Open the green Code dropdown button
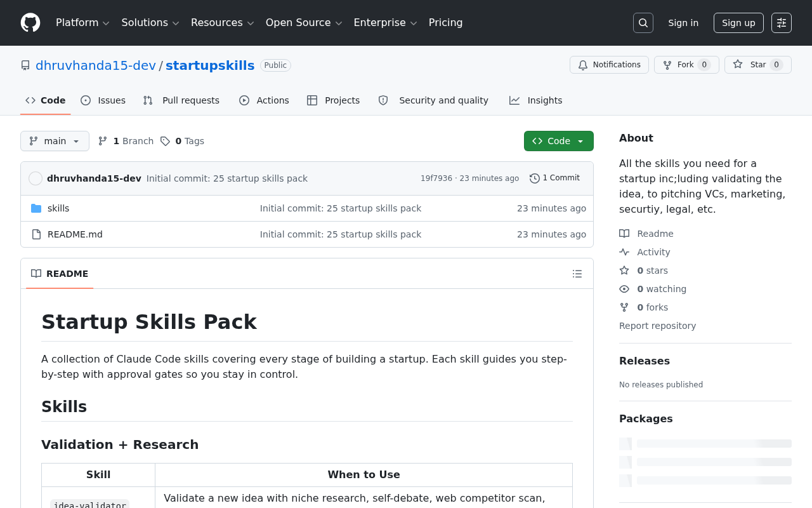The height and width of the screenshot is (508, 812). pyautogui.click(x=559, y=141)
